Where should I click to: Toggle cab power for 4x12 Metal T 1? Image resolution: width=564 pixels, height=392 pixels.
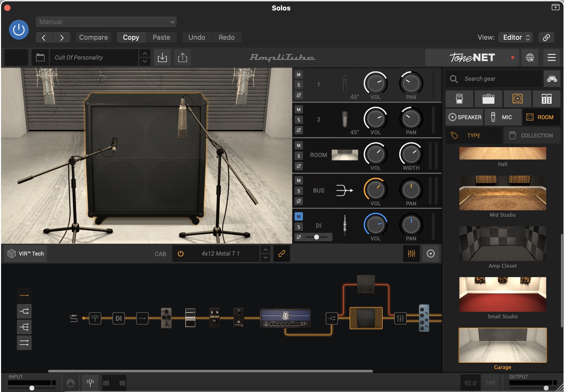[x=181, y=253]
